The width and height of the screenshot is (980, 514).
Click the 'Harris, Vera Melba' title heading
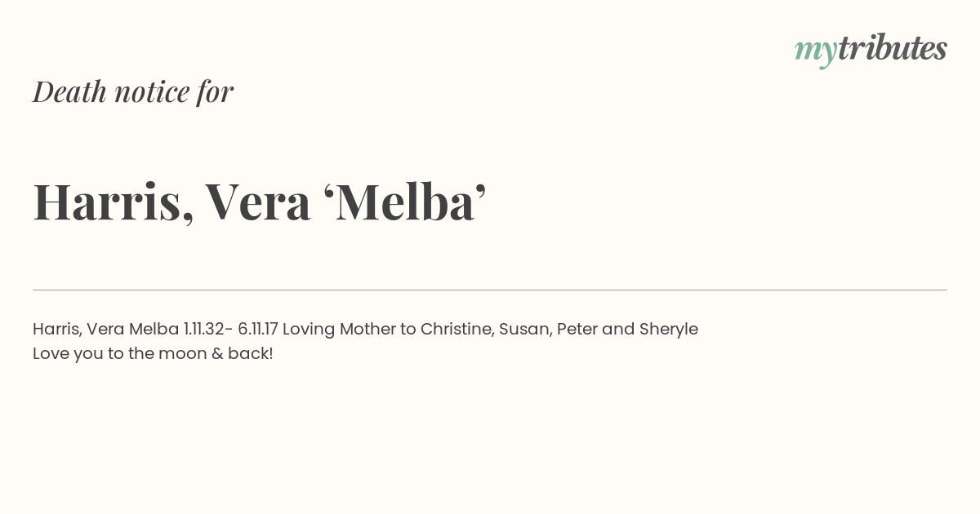(260, 202)
